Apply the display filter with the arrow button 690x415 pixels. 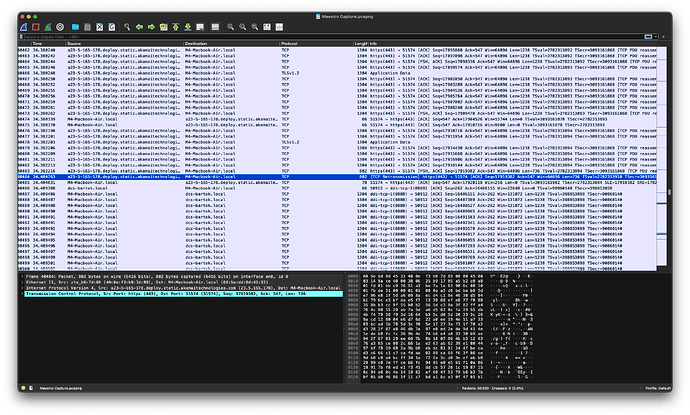click(x=648, y=37)
